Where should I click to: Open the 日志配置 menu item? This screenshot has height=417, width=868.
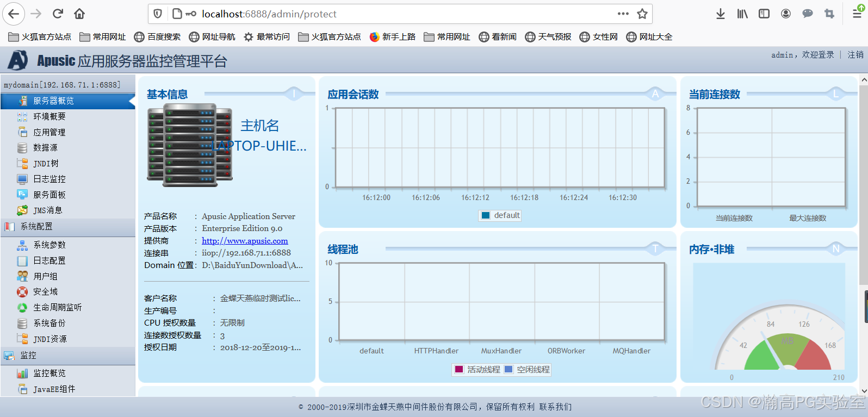pyautogui.click(x=49, y=261)
